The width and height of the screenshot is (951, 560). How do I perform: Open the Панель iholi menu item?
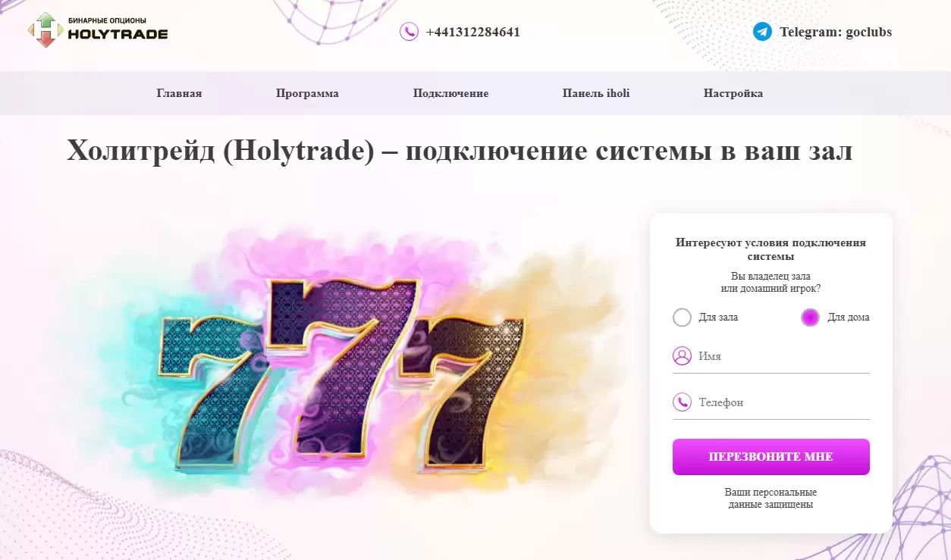[x=596, y=93]
